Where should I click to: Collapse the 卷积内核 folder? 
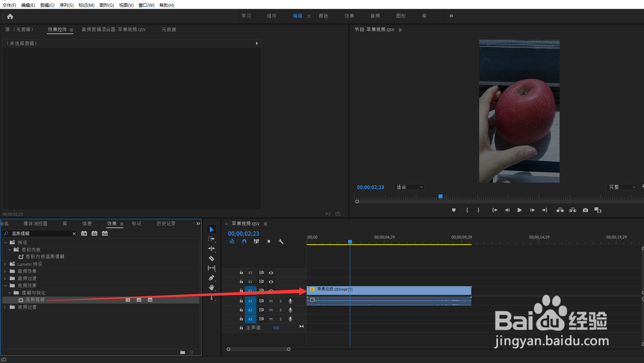pos(10,250)
